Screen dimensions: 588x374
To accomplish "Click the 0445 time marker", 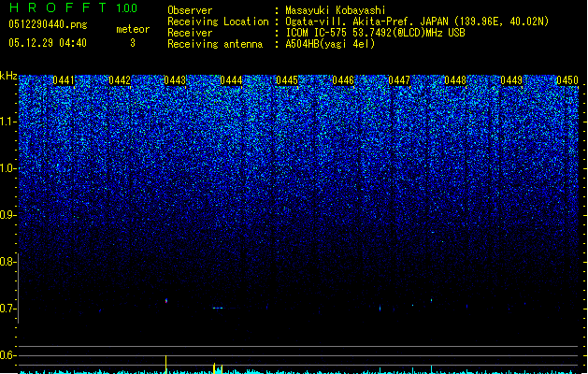I will click(x=287, y=80).
